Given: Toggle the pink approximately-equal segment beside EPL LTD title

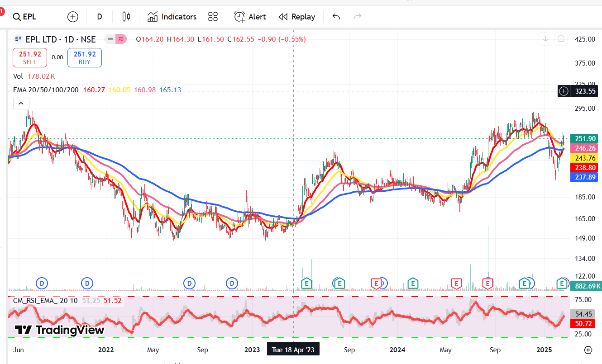Looking at the screenshot, I should click(x=121, y=39).
